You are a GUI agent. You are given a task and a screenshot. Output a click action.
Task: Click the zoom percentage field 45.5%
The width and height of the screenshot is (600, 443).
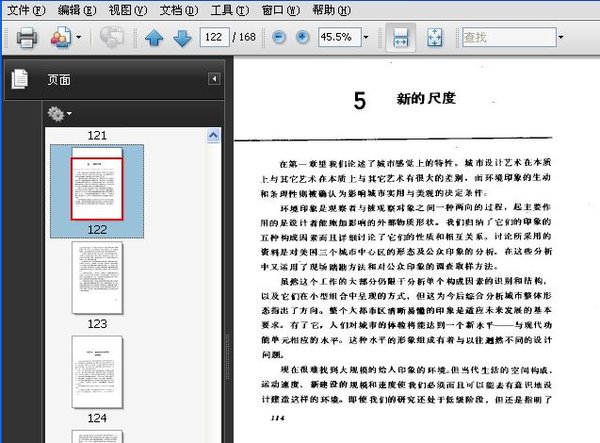pos(339,37)
